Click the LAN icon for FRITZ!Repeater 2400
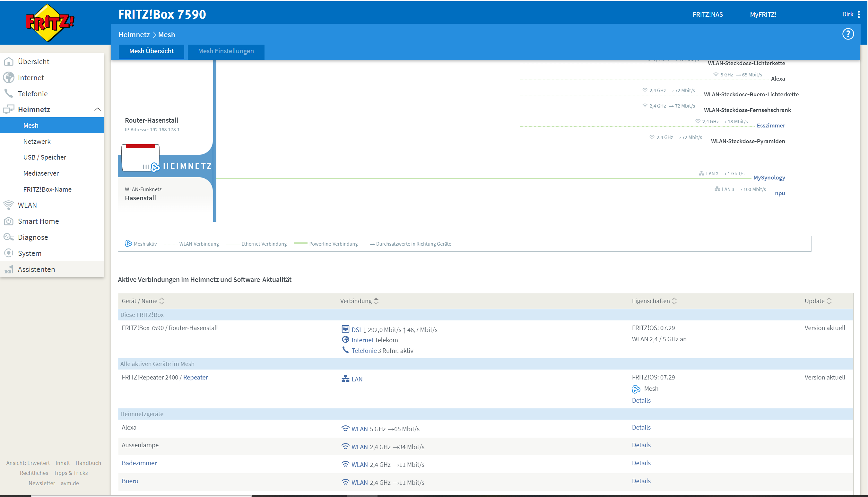The image size is (868, 497). 345,379
